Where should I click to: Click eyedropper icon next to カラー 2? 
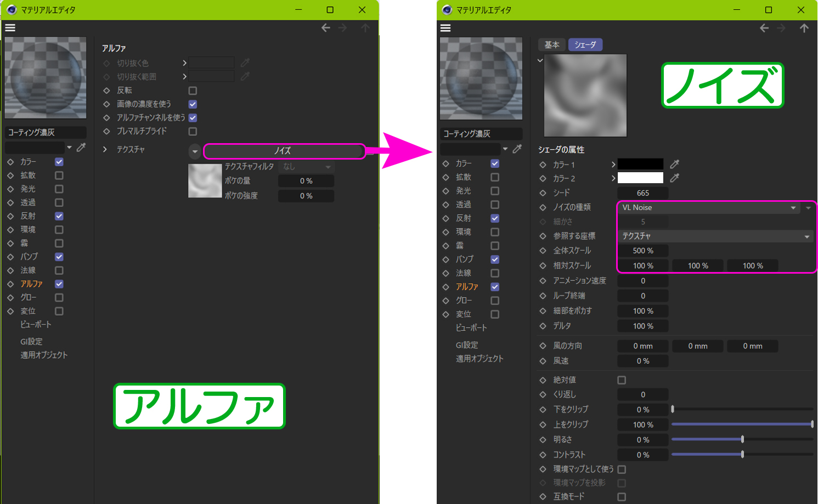click(x=675, y=178)
